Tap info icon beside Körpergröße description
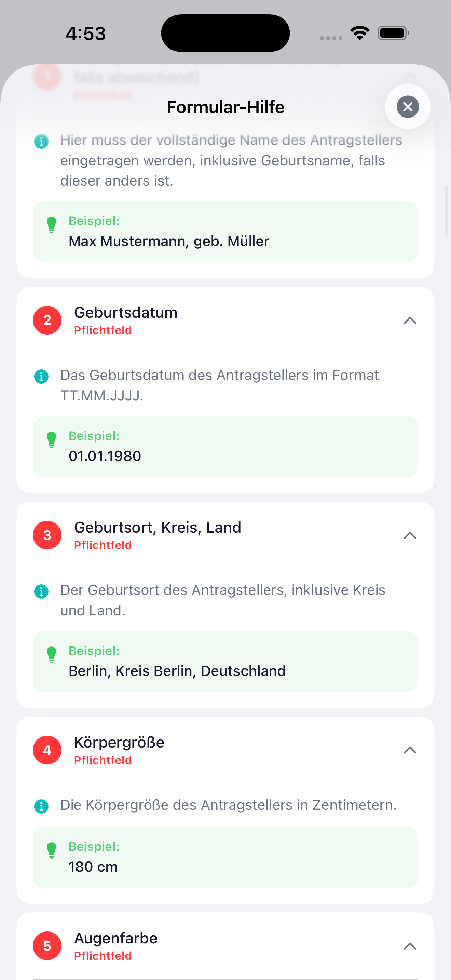Image resolution: width=451 pixels, height=980 pixels. point(41,806)
